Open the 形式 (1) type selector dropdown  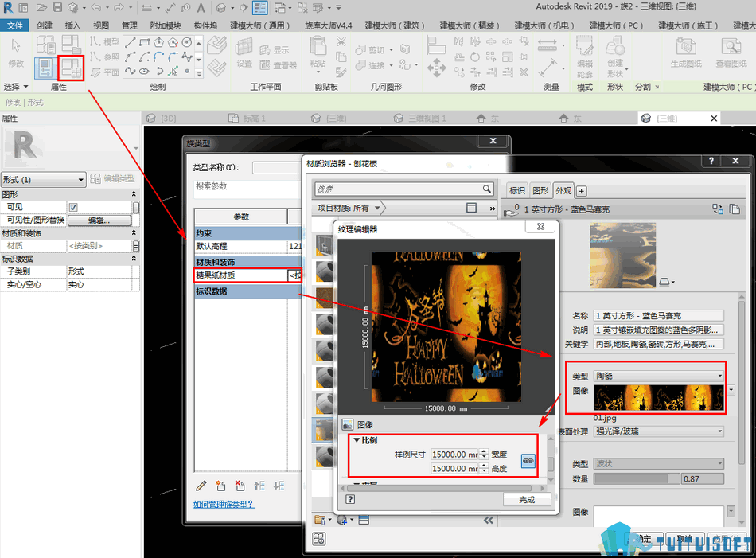pos(44,179)
